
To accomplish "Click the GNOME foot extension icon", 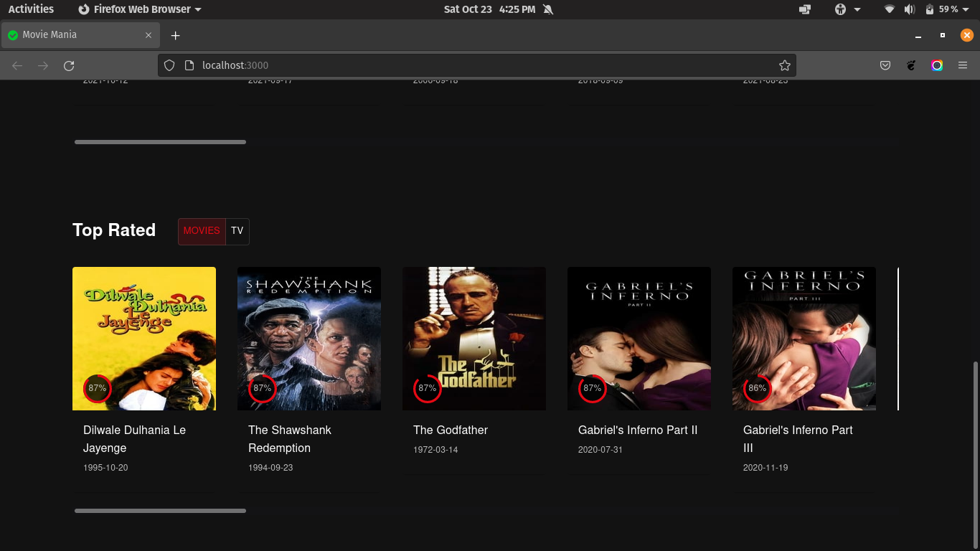I will pyautogui.click(x=911, y=65).
